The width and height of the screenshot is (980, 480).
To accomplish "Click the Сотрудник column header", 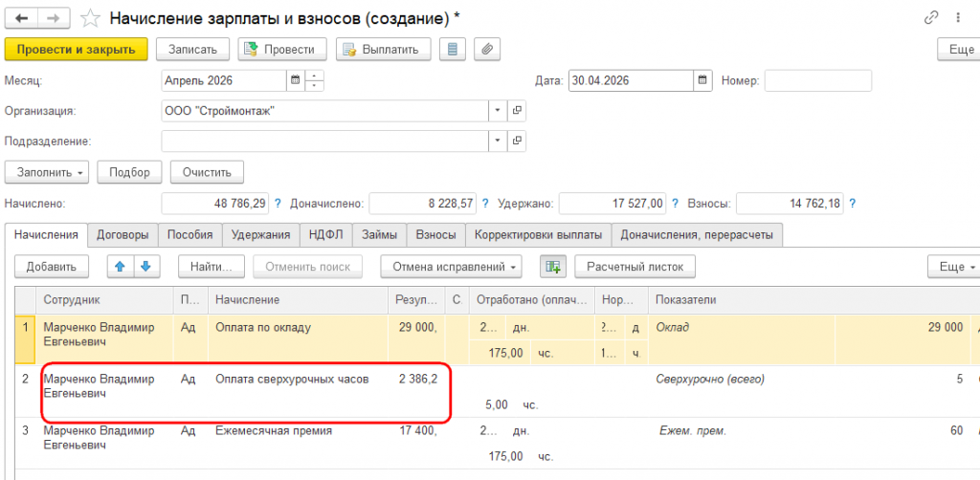I will pyautogui.click(x=104, y=300).
